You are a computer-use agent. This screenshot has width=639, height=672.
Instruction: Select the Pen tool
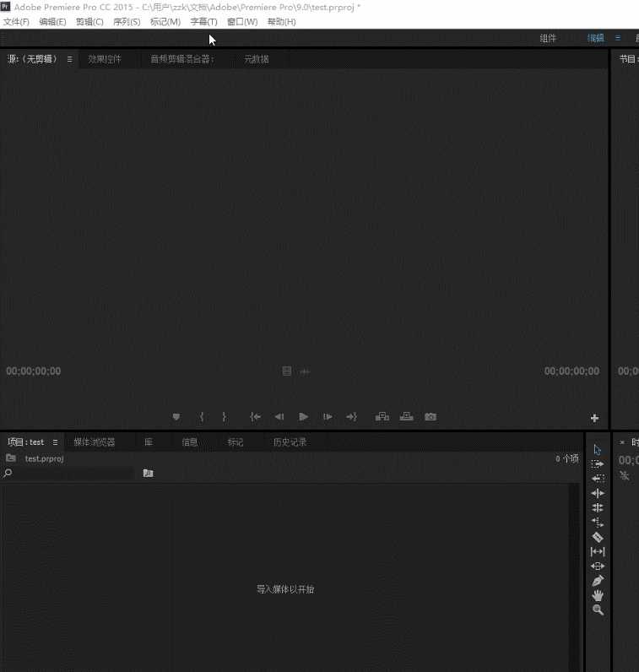pos(598,581)
